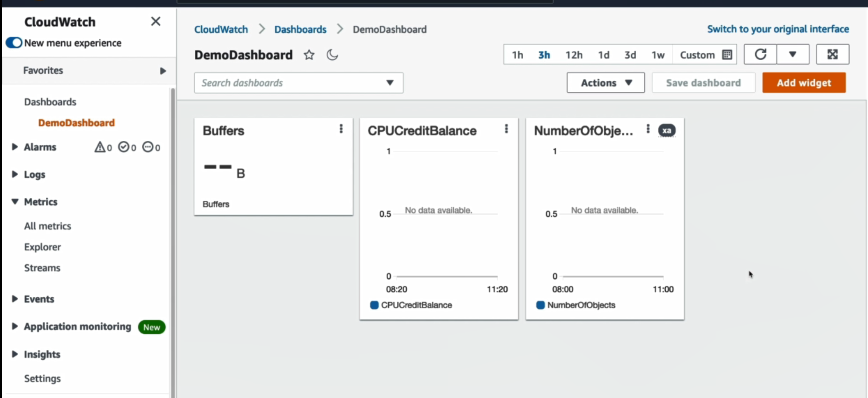
Task: Click the New badge beside Application monitoring
Action: pyautogui.click(x=152, y=327)
